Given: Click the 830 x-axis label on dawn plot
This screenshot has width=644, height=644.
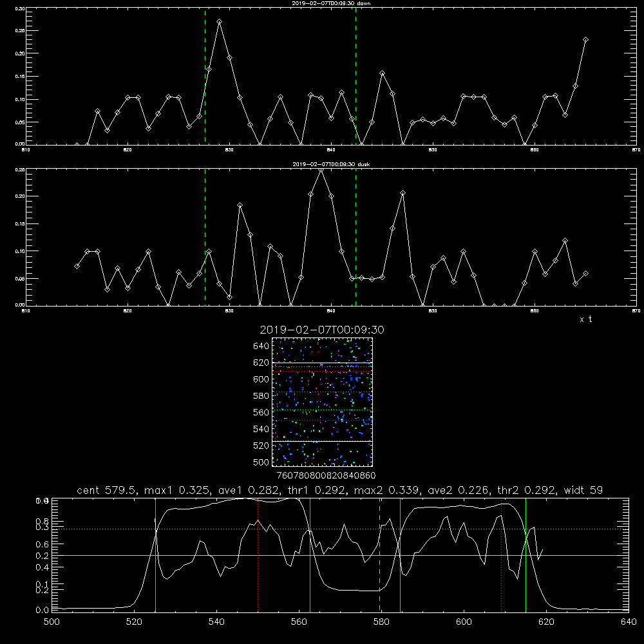Looking at the screenshot, I should click(x=229, y=150).
